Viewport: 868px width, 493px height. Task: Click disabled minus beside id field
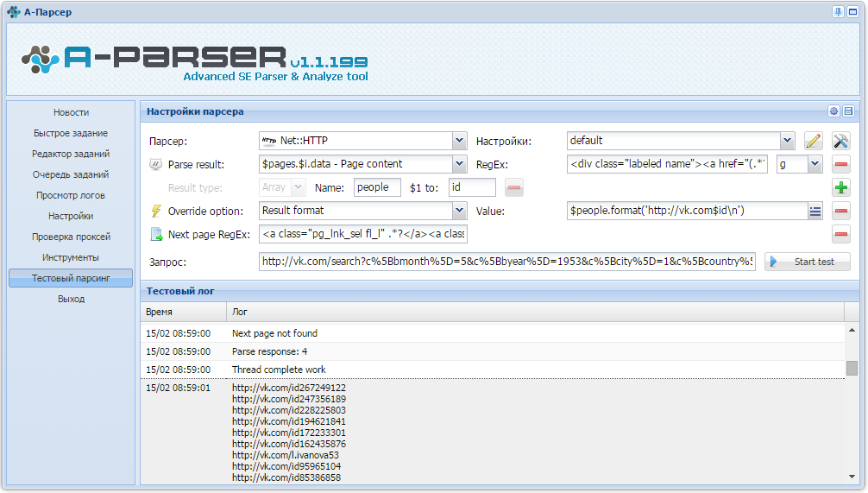point(513,187)
